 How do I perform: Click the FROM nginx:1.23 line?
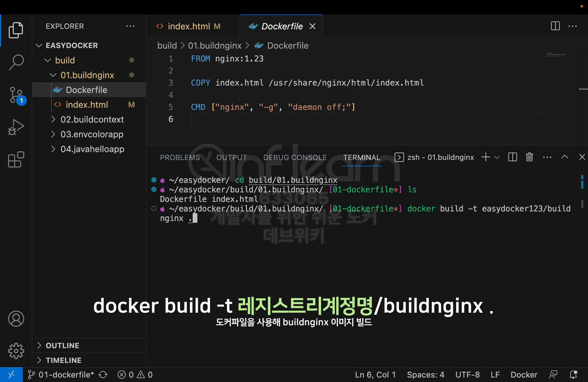pyautogui.click(x=227, y=59)
